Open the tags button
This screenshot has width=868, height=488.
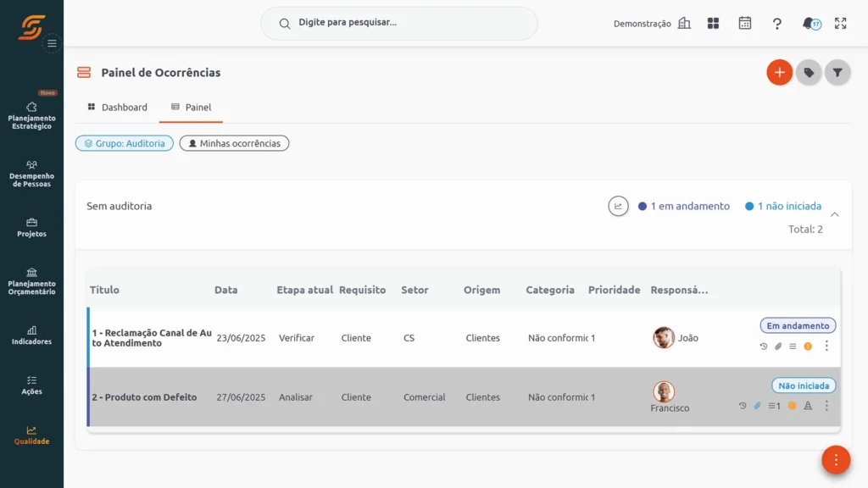point(809,73)
